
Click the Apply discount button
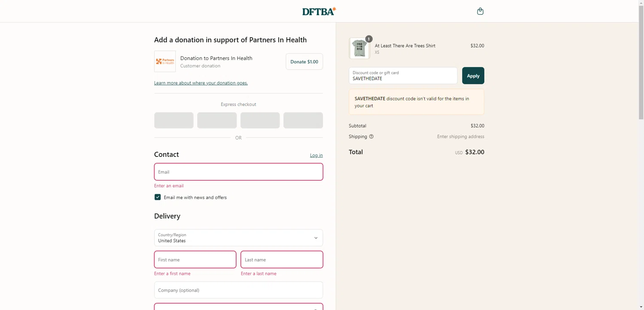click(x=473, y=76)
